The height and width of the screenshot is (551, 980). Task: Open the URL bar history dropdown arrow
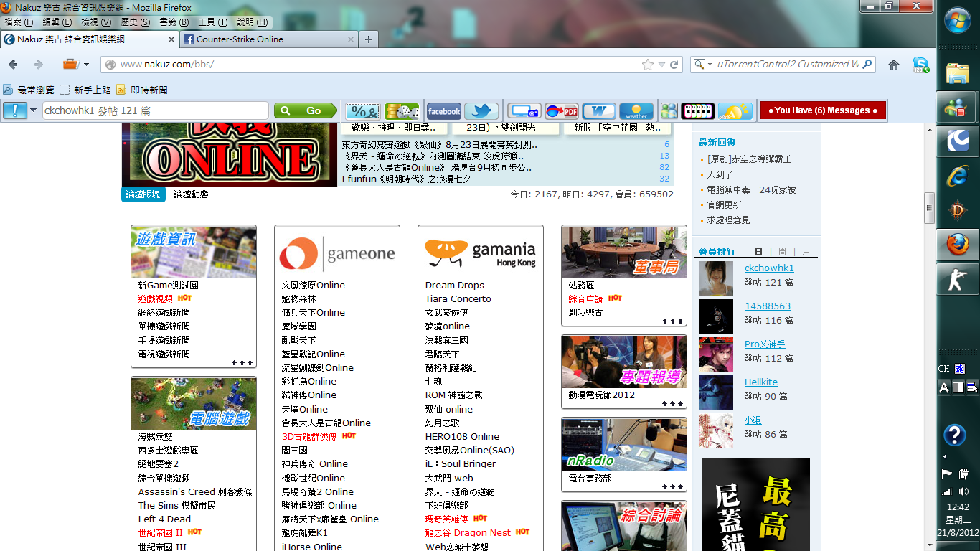pyautogui.click(x=661, y=65)
